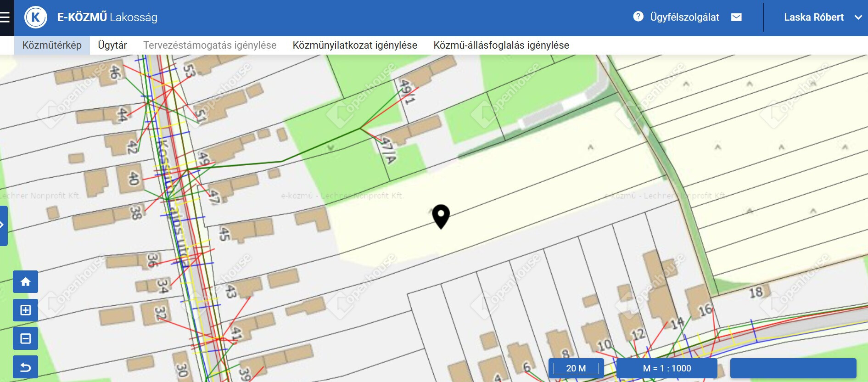Expand the left side panel arrow

click(x=3, y=225)
